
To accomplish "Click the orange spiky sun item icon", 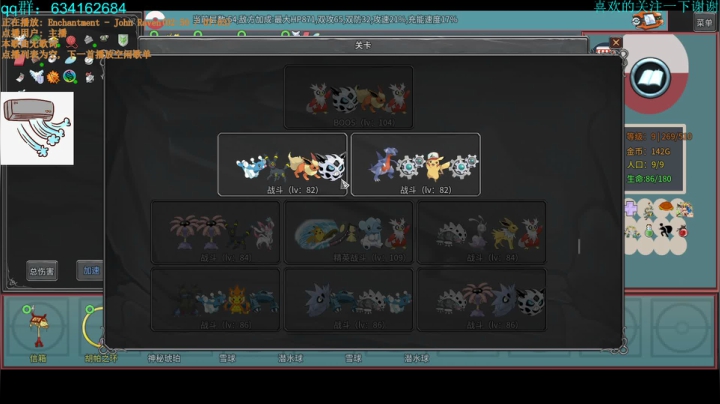I will [53, 77].
